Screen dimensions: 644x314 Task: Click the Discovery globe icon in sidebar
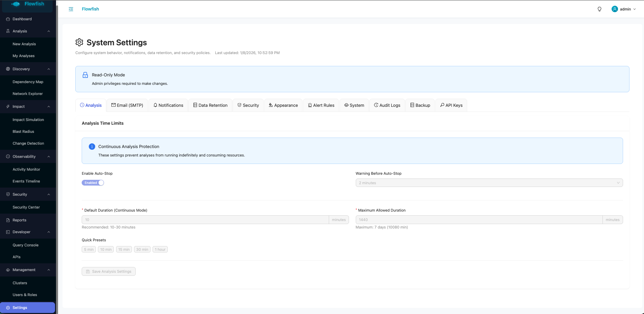pos(8,69)
